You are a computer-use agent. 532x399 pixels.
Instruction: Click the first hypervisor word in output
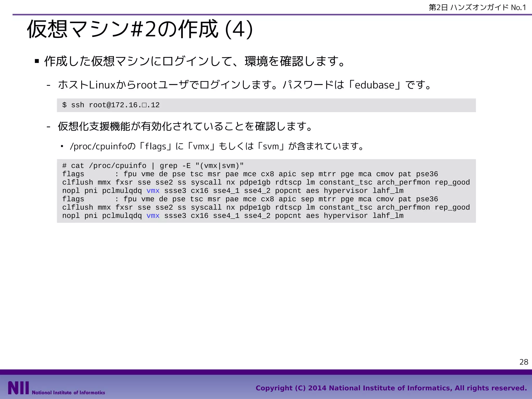[345, 191]
